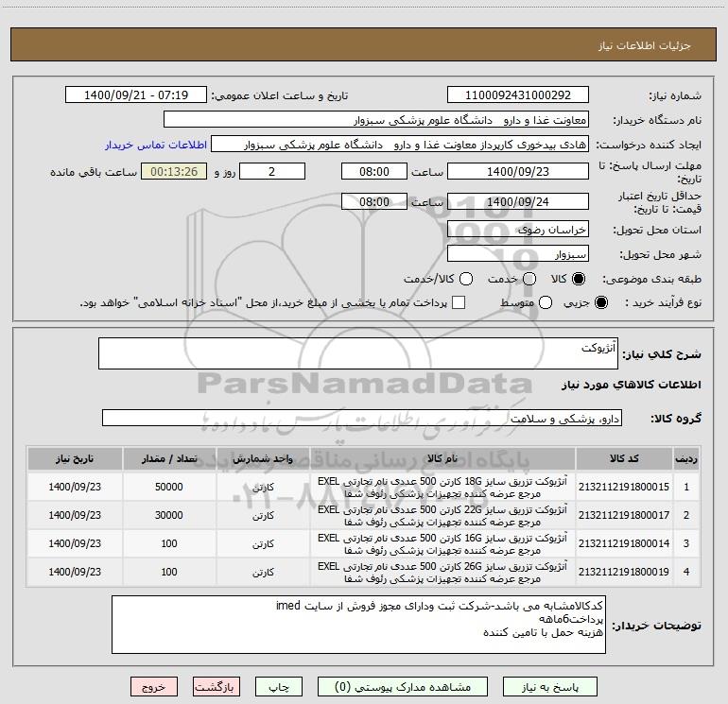The height and width of the screenshot is (704, 728).
Task: Click buyer notes text area
Action: tap(358, 625)
